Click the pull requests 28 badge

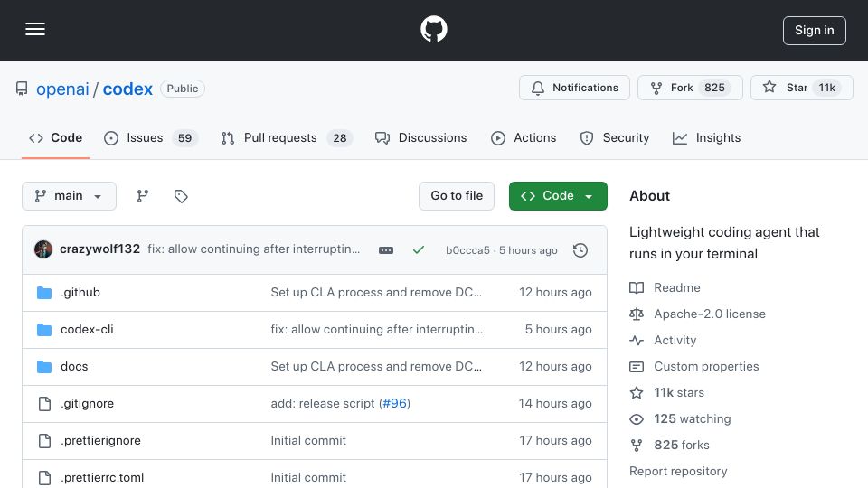pyautogui.click(x=339, y=138)
